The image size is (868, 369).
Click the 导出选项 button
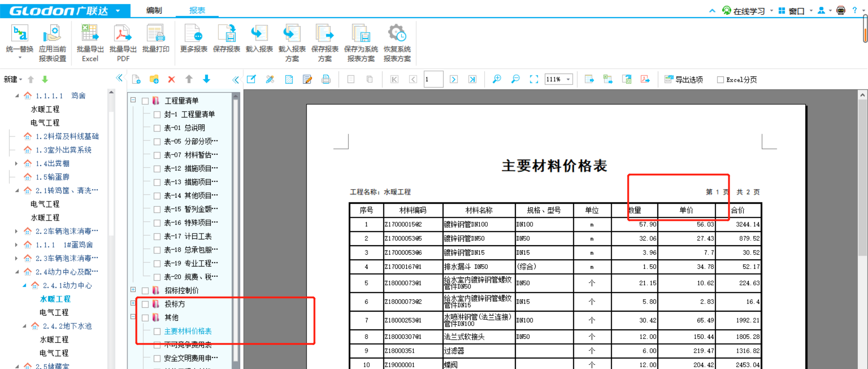(x=684, y=79)
